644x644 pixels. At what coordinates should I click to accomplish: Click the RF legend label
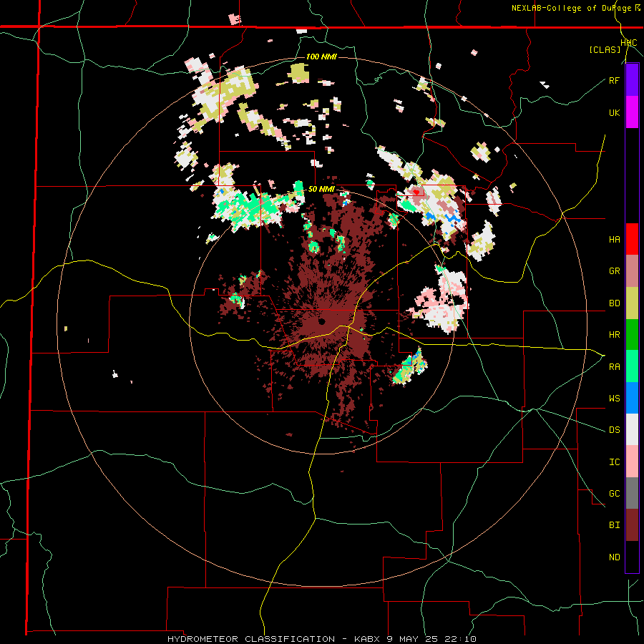[x=614, y=80]
